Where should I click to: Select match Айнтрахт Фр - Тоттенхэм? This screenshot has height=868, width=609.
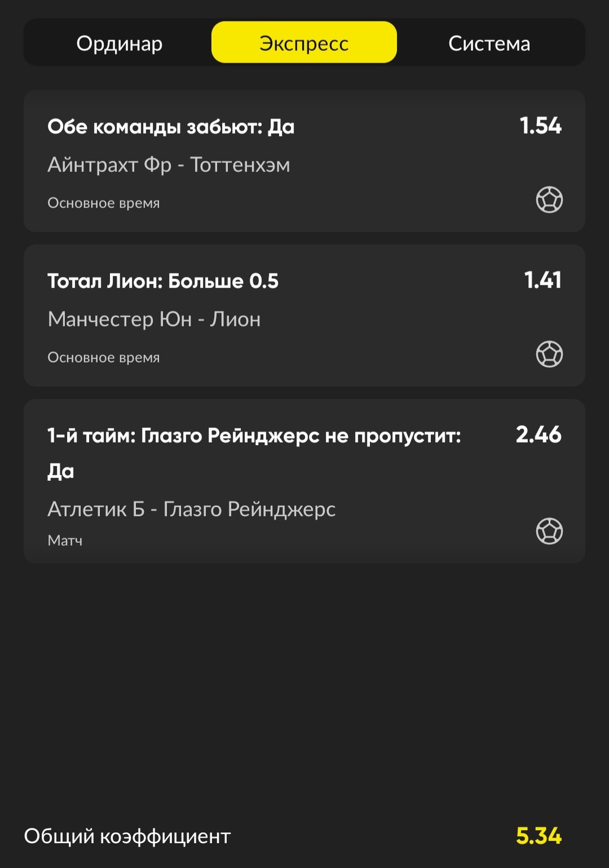point(168,165)
